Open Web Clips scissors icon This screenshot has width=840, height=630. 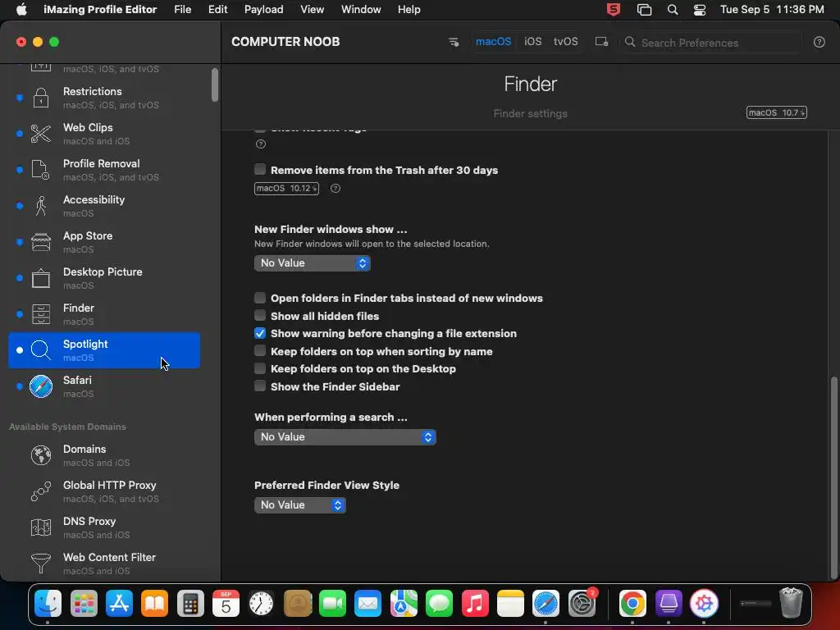41,134
